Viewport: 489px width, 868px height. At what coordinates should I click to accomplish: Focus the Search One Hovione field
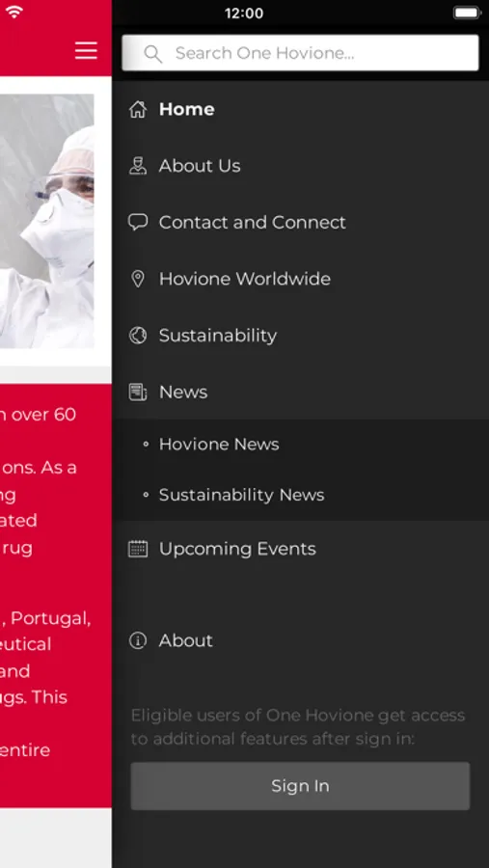(x=300, y=53)
